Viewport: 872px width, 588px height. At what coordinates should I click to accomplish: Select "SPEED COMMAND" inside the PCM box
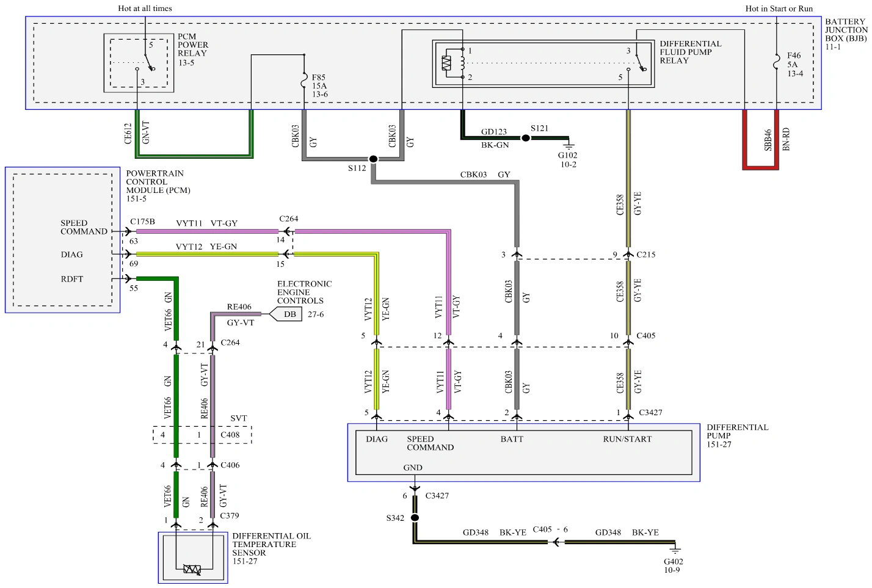(84, 227)
